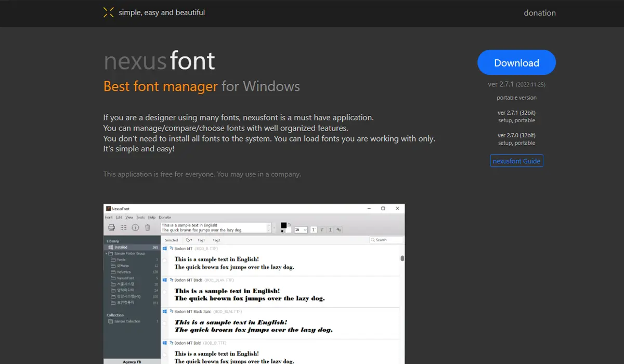The image size is (624, 364).
Task: Click the print icon in NexusFont toolbar
Action: 111,227
